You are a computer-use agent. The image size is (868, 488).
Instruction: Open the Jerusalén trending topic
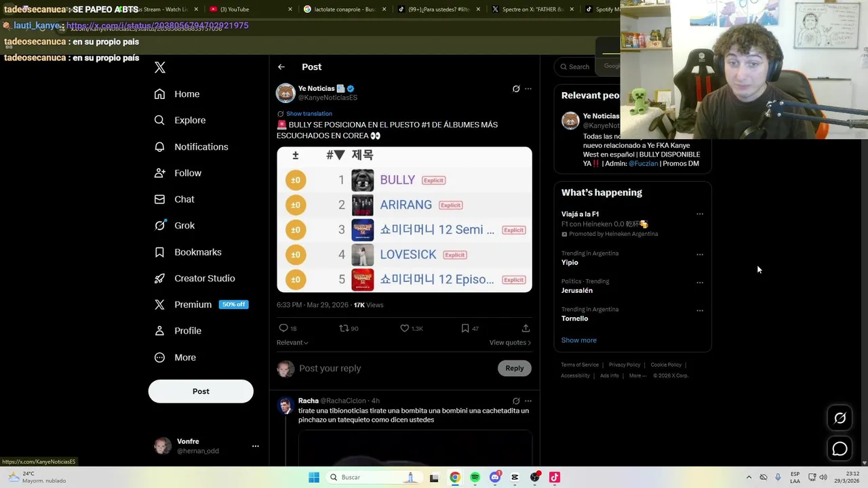tap(577, 290)
